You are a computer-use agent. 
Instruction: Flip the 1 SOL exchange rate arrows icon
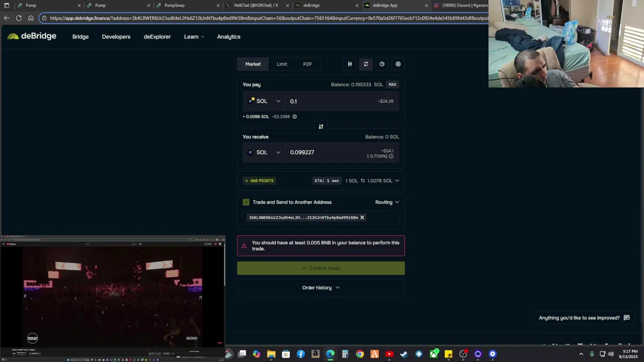(363, 180)
